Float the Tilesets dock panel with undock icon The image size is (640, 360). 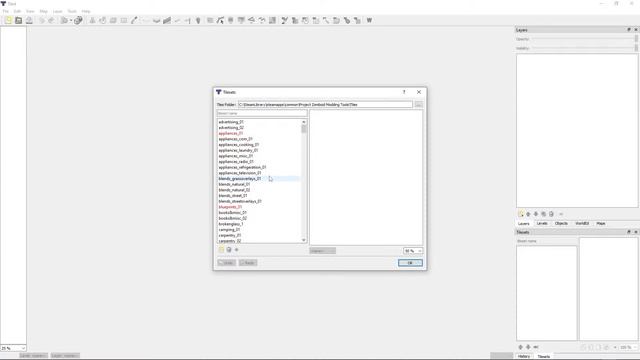[x=629, y=232]
